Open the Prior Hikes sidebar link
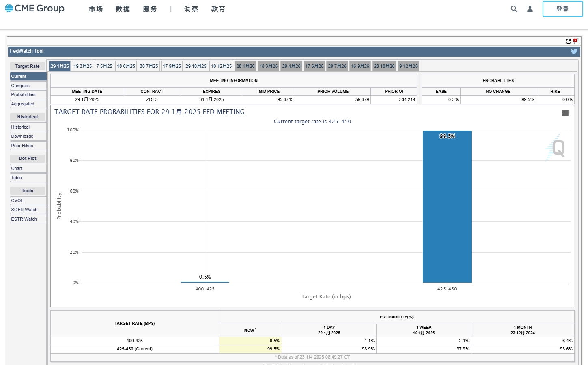 coord(28,146)
